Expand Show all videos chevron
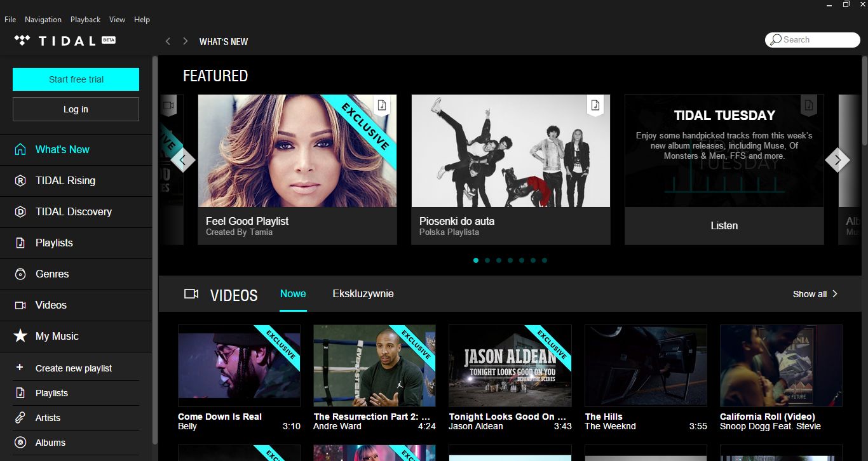The height and width of the screenshot is (461, 868). [835, 294]
